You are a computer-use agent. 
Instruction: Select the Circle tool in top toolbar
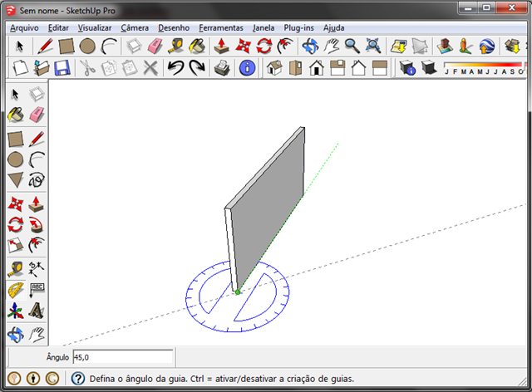tap(87, 47)
